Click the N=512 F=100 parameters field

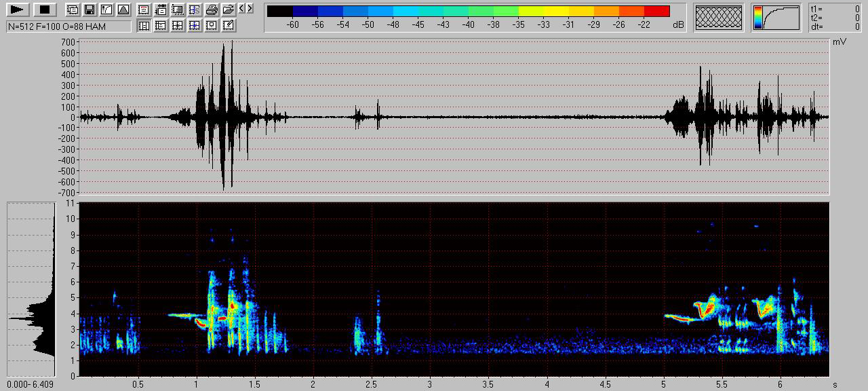pos(68,26)
